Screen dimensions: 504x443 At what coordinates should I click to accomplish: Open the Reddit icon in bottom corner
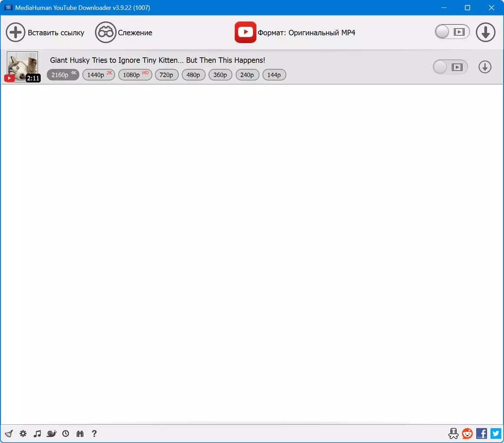[x=468, y=434]
